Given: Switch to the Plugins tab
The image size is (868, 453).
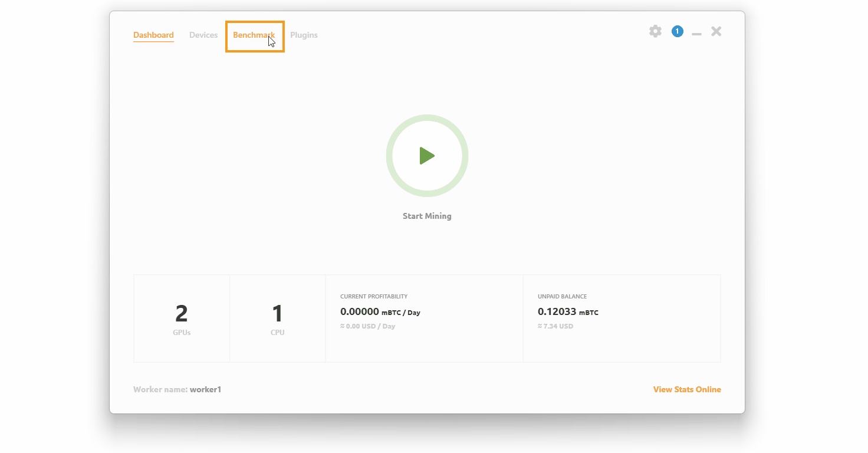Looking at the screenshot, I should 304,35.
